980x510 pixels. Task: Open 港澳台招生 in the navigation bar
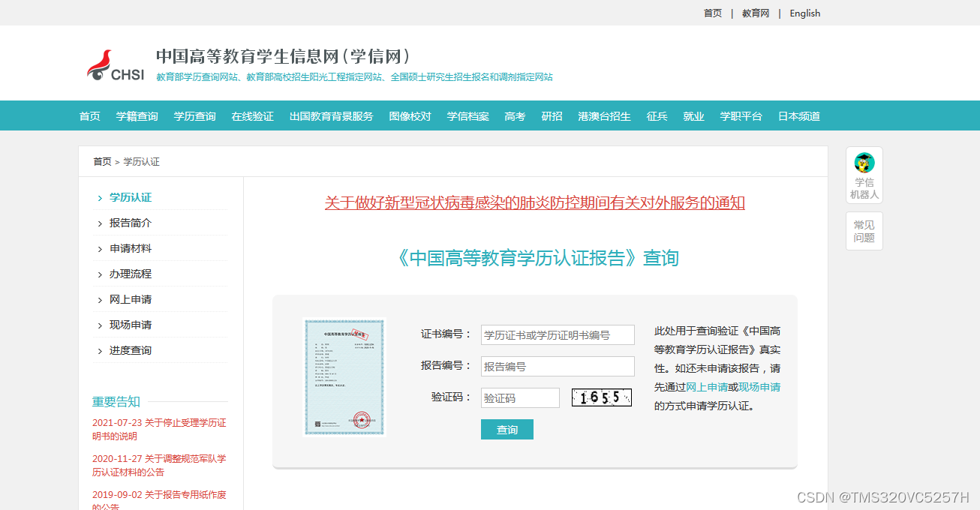coord(605,116)
